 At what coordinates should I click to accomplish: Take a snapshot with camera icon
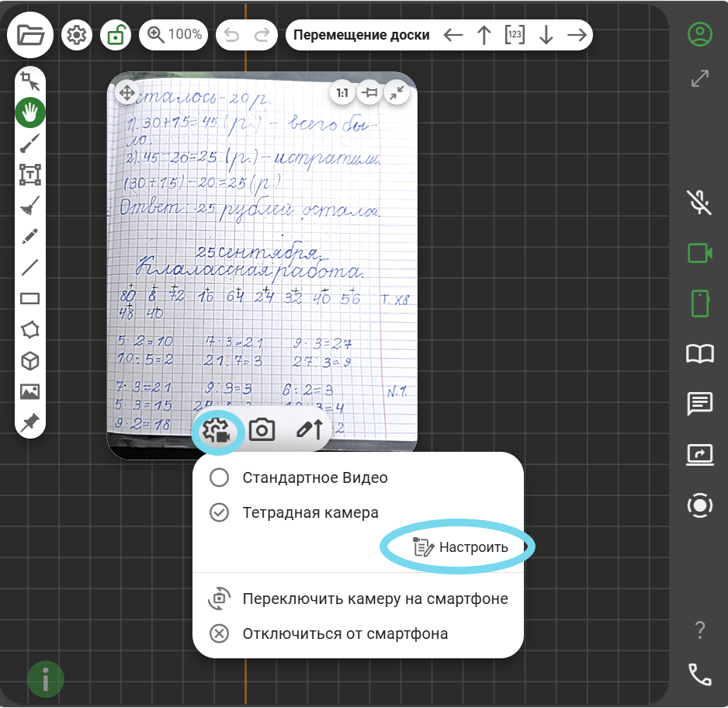click(x=262, y=429)
